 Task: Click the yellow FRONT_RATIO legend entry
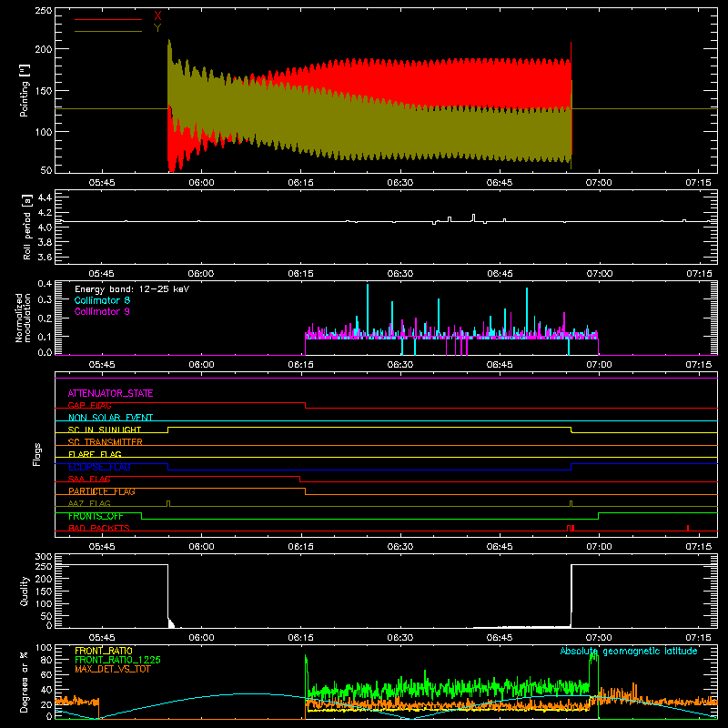[x=104, y=651]
